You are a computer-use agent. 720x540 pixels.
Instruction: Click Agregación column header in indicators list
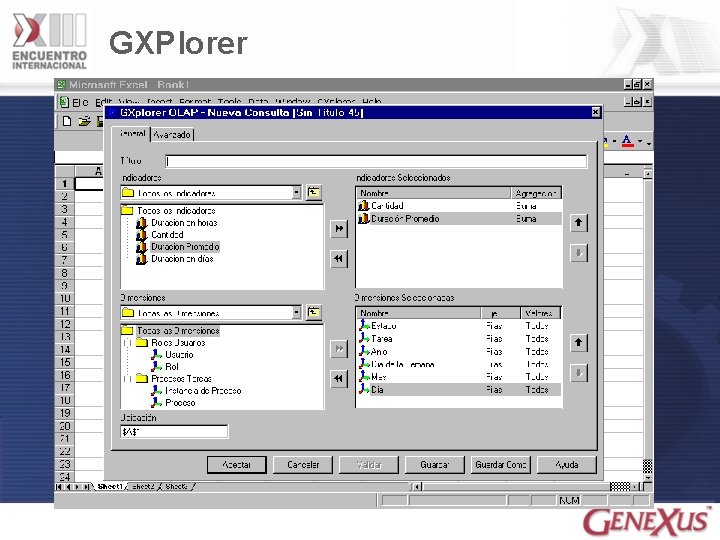tap(536, 193)
